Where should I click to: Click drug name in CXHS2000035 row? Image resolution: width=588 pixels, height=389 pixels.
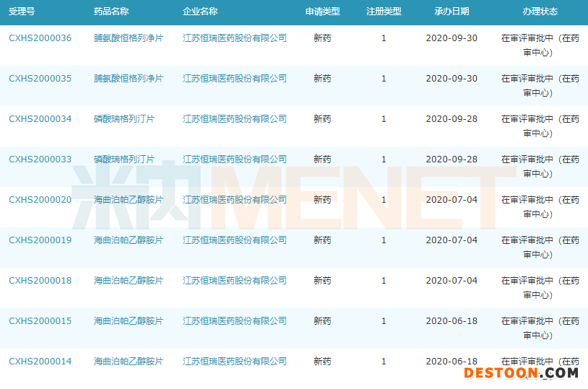click(x=129, y=79)
